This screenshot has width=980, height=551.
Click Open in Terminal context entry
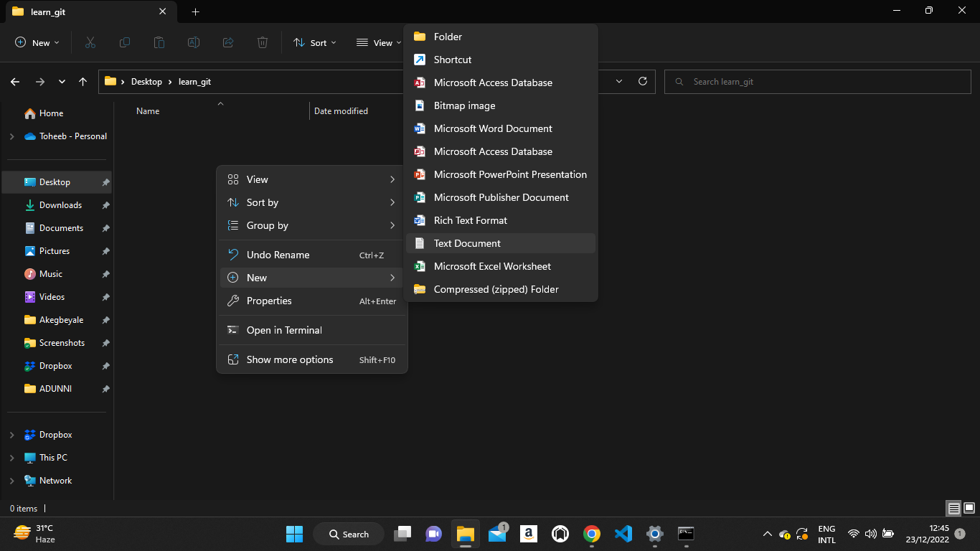click(x=312, y=330)
